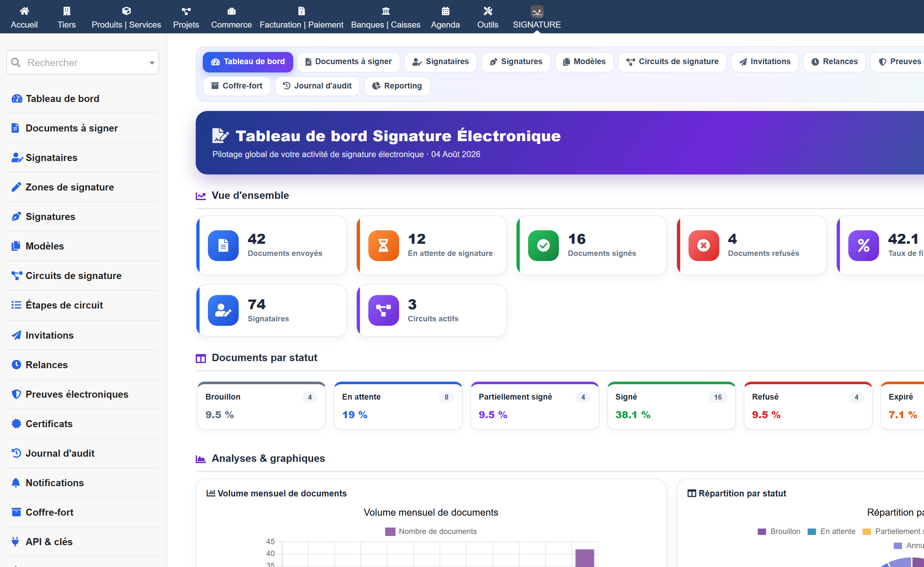Click the Signataires user-pen card icon

point(223,310)
